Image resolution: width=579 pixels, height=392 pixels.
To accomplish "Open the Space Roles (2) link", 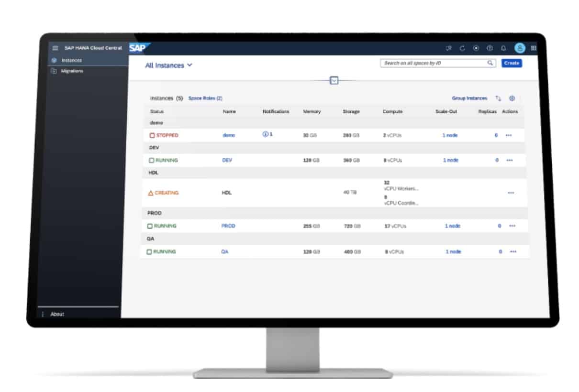I will [205, 98].
